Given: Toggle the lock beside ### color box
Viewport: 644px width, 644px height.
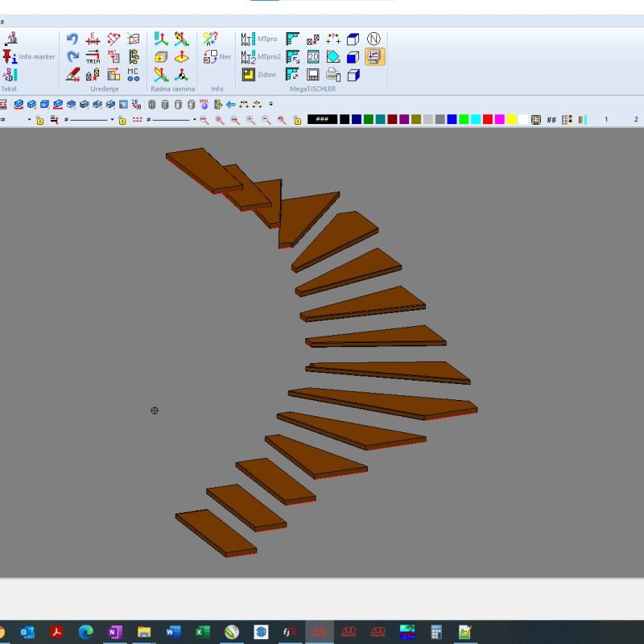Looking at the screenshot, I should coord(297,120).
